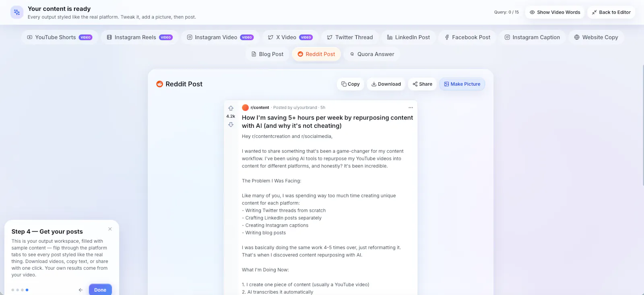This screenshot has width=644, height=295.
Task: Click the Reddit icon beside Reddit Post heading
Action: click(159, 84)
